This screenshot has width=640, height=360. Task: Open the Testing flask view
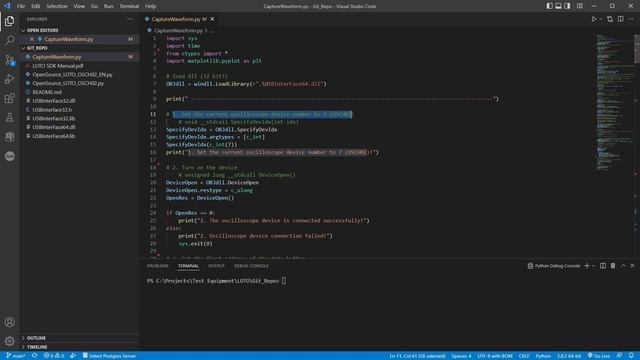click(9, 118)
